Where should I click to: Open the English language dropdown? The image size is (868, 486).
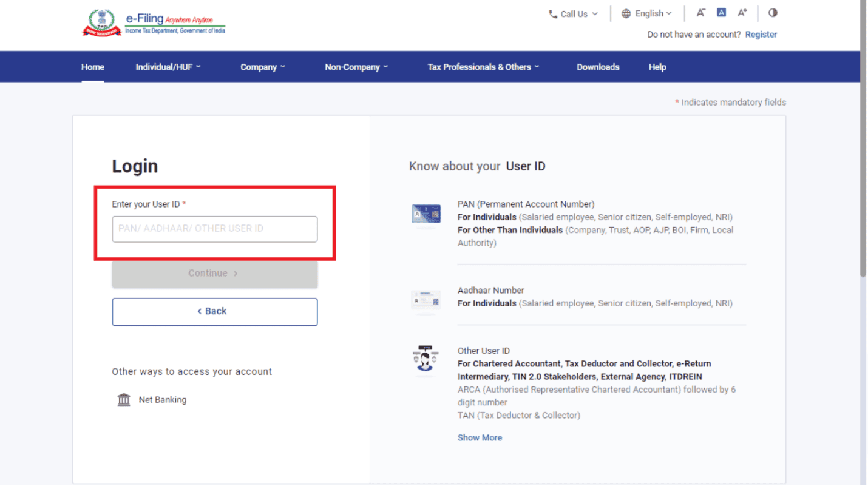[x=648, y=13]
